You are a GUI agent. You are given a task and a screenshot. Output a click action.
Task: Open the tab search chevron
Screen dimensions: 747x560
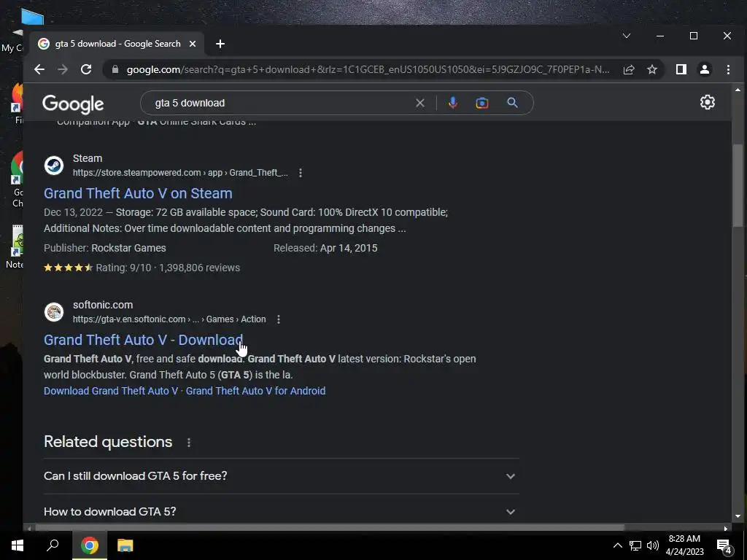point(627,36)
